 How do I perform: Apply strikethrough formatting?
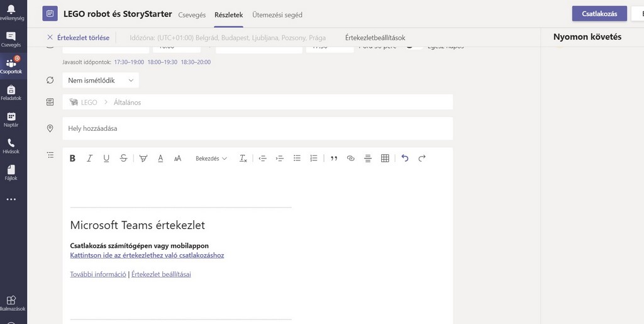click(123, 158)
